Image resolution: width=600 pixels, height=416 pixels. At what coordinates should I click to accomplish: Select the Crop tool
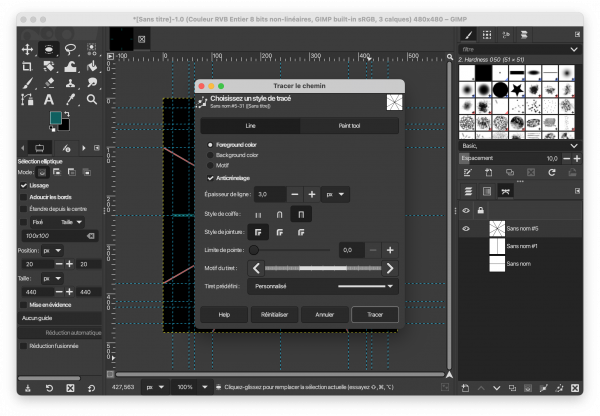click(27, 66)
